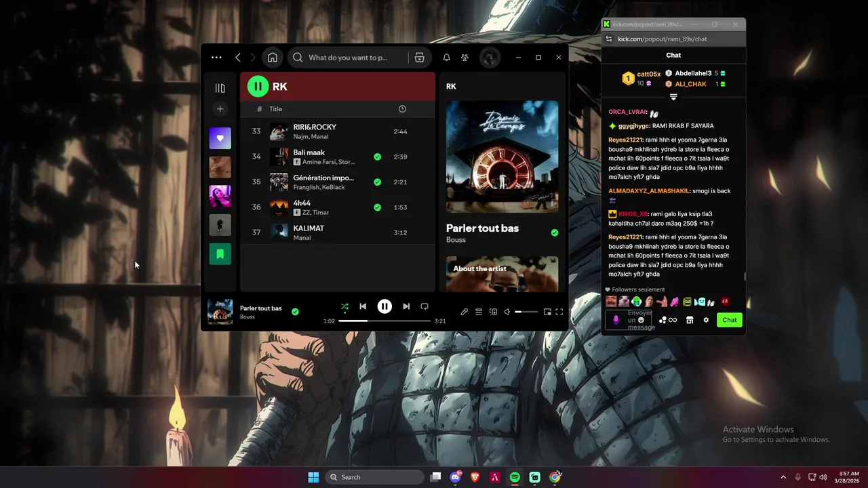Open the miniplayer
This screenshot has width=868, height=488.
pyautogui.click(x=547, y=312)
